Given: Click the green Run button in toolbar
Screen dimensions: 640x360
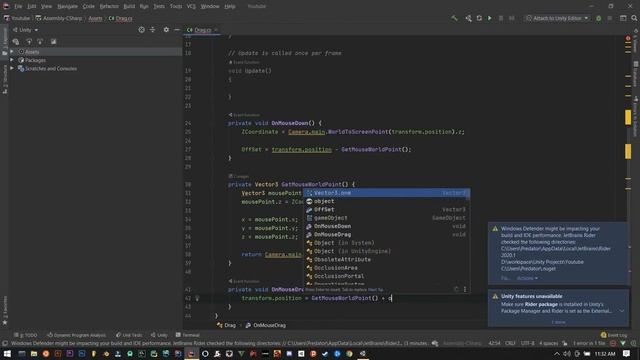Looking at the screenshot, I should tap(490, 18).
